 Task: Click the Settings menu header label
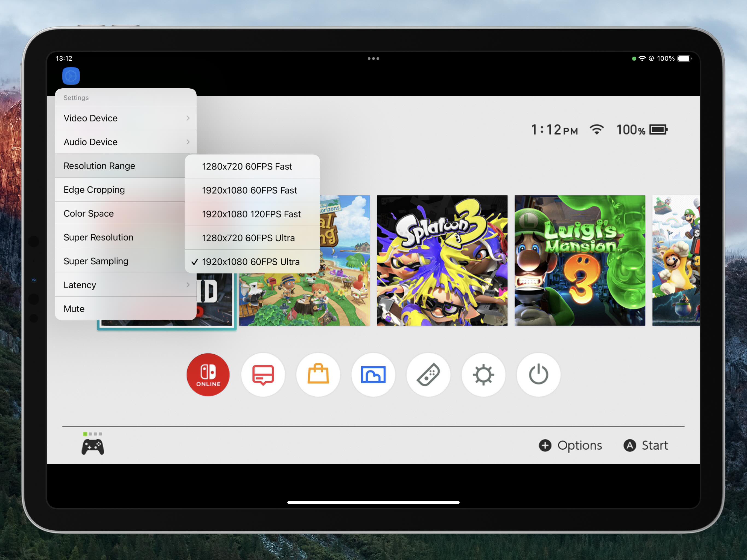click(76, 98)
